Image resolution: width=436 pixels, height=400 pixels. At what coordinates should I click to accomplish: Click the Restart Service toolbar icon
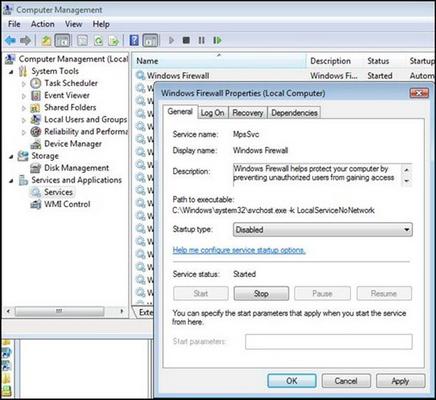point(217,41)
